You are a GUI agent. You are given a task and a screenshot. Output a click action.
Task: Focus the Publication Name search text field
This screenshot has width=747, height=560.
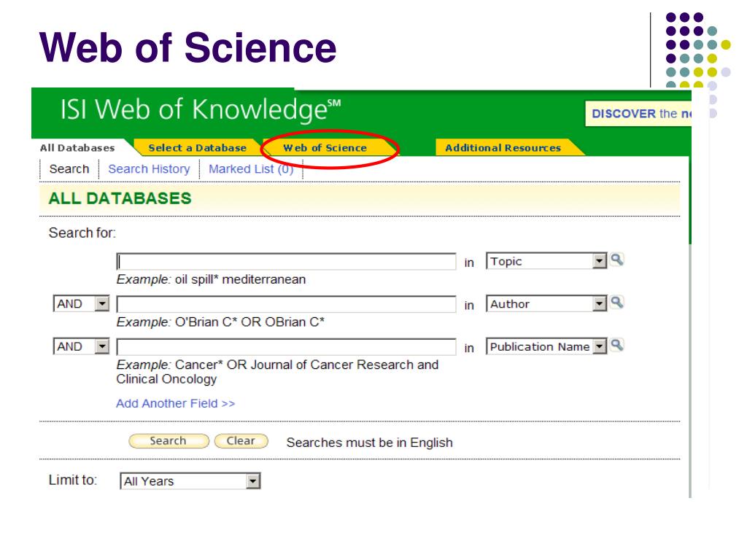[286, 346]
